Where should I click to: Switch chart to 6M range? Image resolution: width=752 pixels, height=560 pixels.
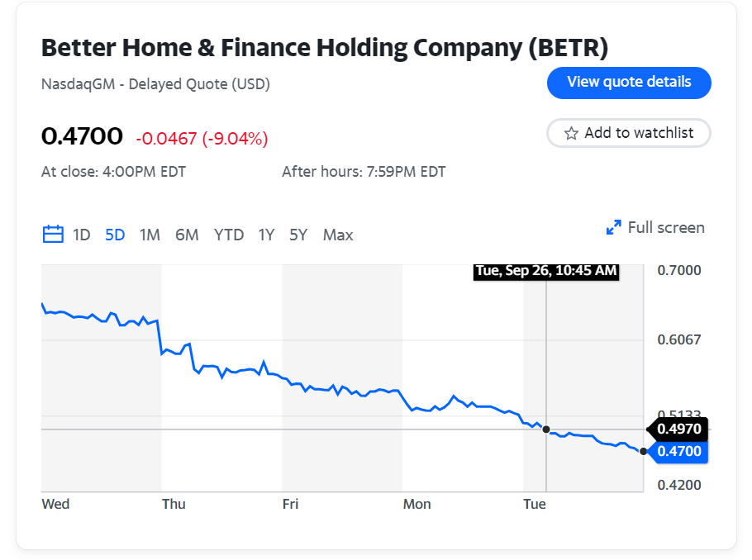click(x=187, y=235)
